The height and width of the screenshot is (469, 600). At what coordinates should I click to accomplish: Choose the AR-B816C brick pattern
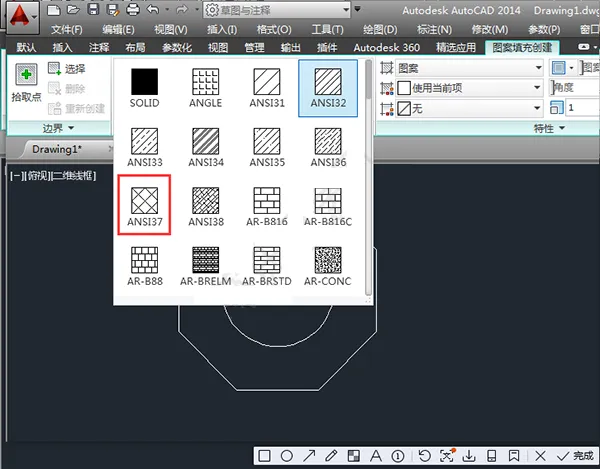tap(328, 207)
